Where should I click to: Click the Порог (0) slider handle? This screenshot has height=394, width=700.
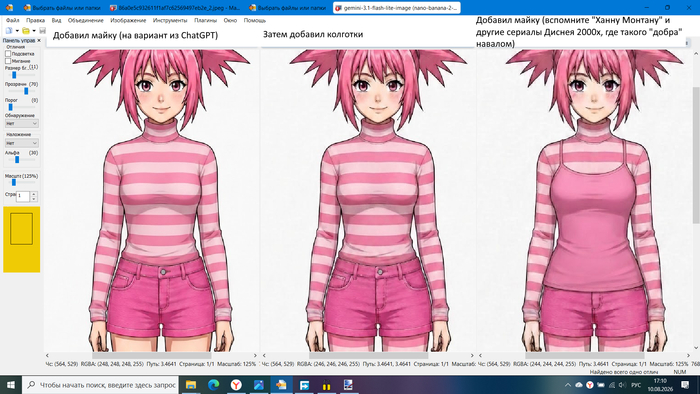[x=10, y=107]
